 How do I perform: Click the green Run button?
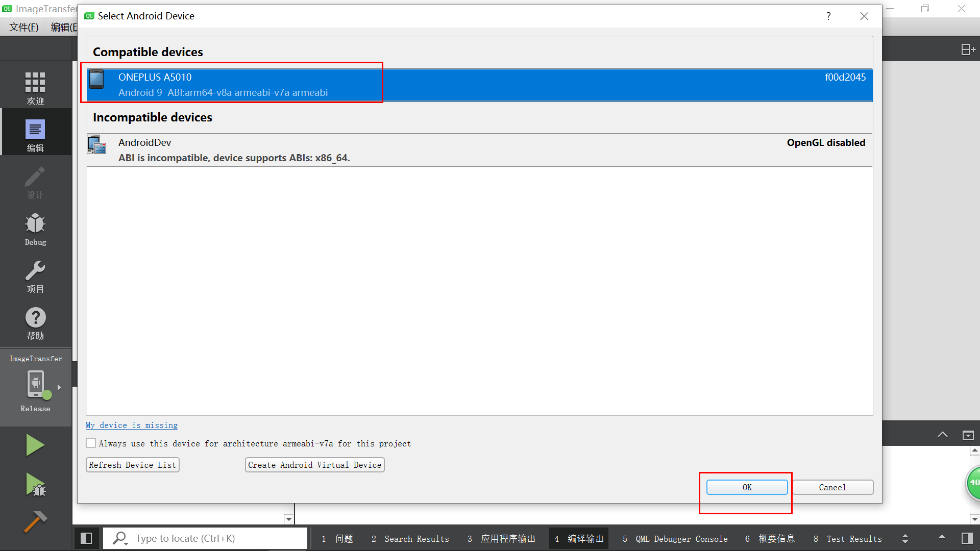click(35, 445)
